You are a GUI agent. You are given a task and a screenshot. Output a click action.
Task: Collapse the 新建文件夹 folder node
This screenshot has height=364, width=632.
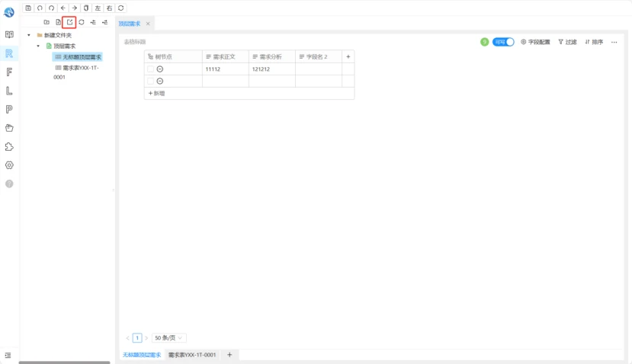pos(29,35)
